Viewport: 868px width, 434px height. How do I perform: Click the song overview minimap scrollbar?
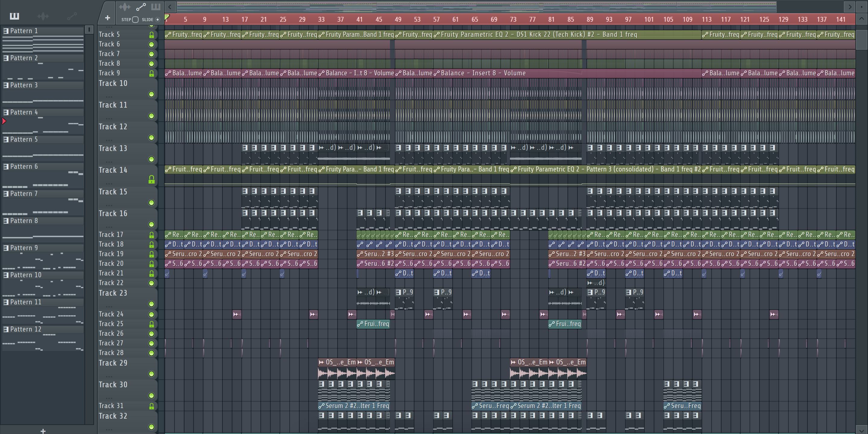pos(476,7)
